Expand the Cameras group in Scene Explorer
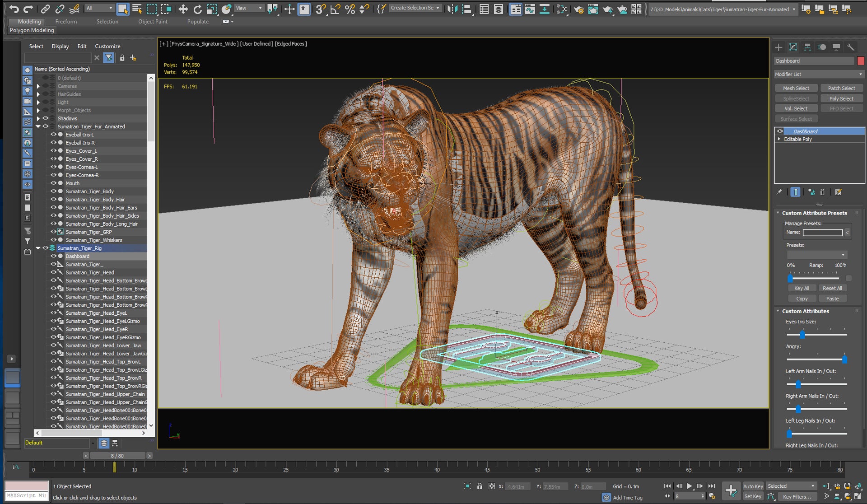Screen dimensions: 867x504 (x=38, y=86)
